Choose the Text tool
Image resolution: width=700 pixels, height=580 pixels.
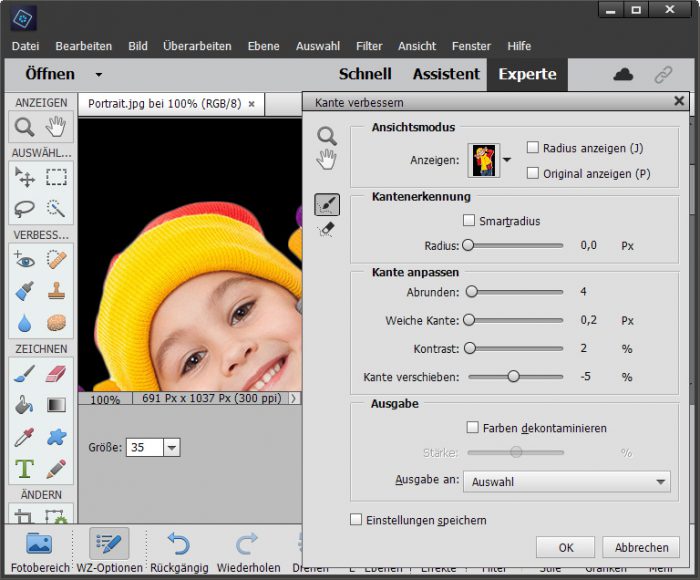pos(24,468)
